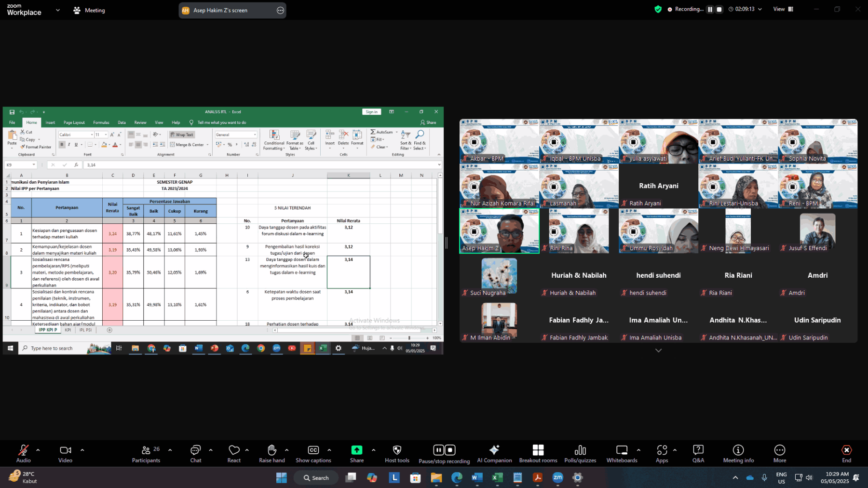Open the blue L app on taskbar
The height and width of the screenshot is (488, 868).
point(394,477)
